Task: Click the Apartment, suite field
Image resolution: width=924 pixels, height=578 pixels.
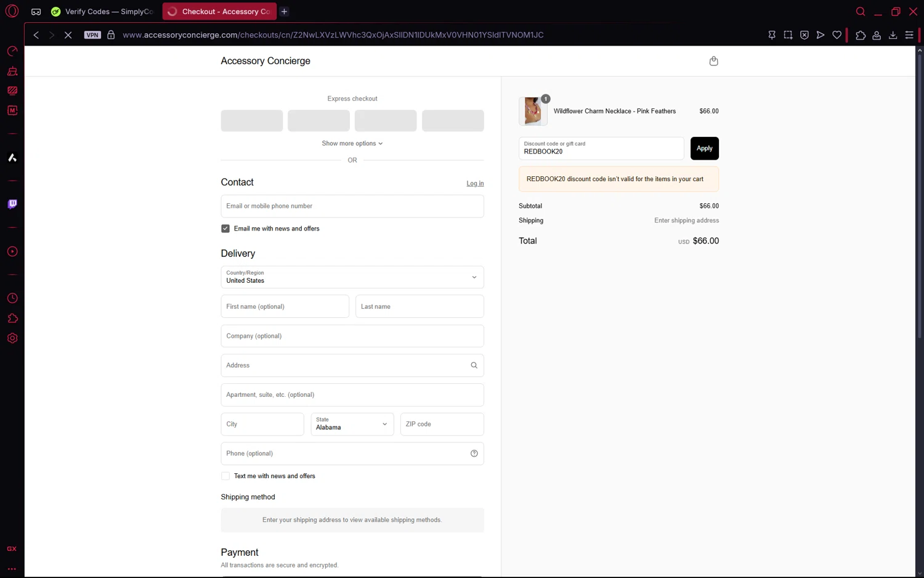Action: pyautogui.click(x=352, y=395)
